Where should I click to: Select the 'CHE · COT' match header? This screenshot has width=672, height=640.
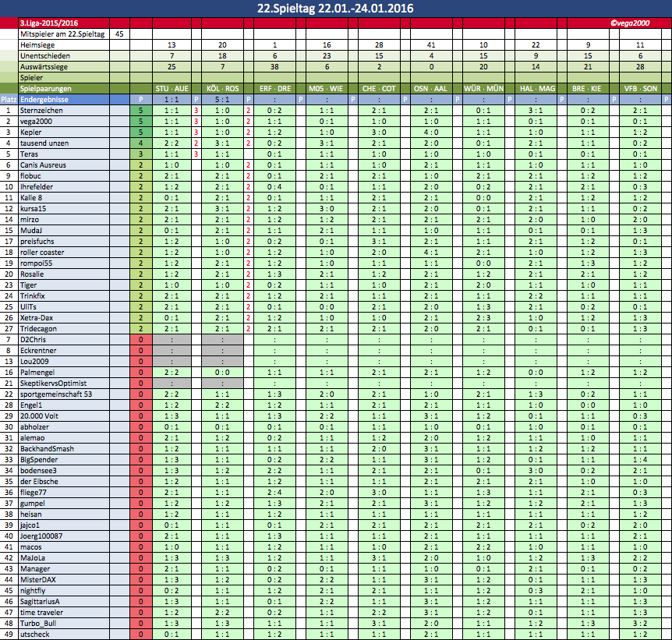(x=379, y=89)
